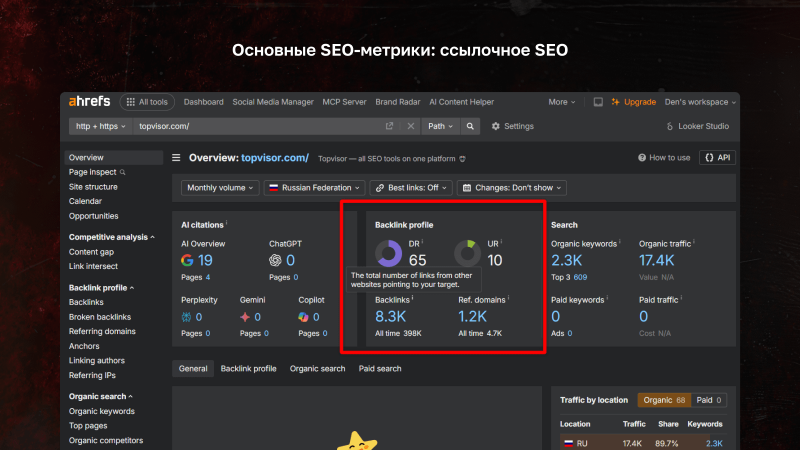
Task: Open AI Content Helper in navigation
Action: click(462, 102)
